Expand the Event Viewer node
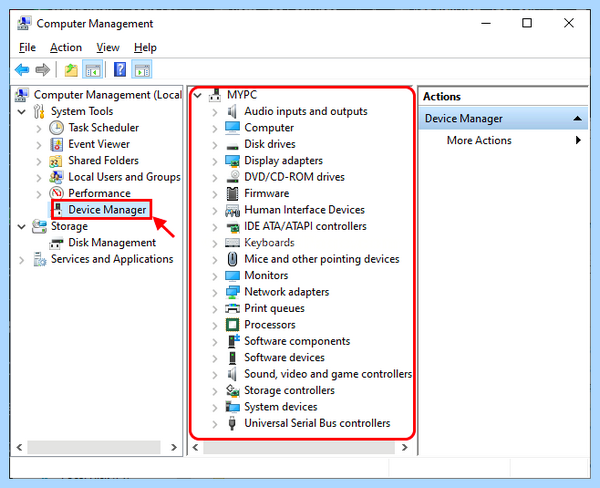The width and height of the screenshot is (600, 488). (x=39, y=145)
